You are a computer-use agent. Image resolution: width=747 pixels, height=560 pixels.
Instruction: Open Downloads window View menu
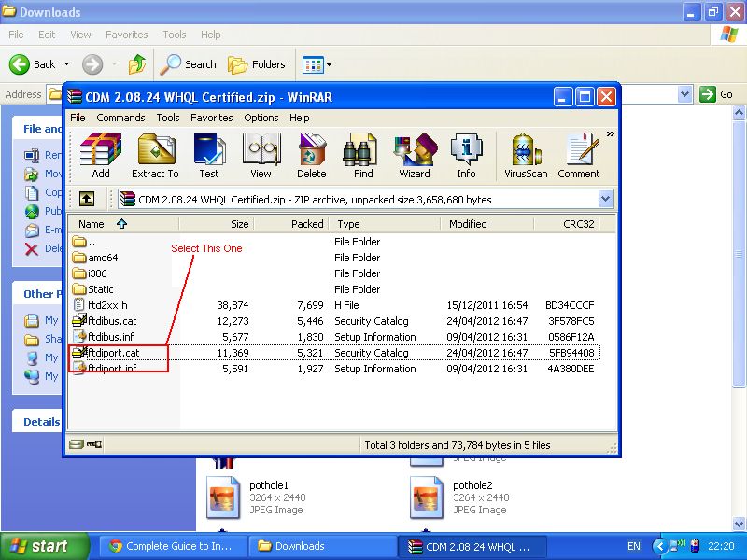tap(80, 35)
